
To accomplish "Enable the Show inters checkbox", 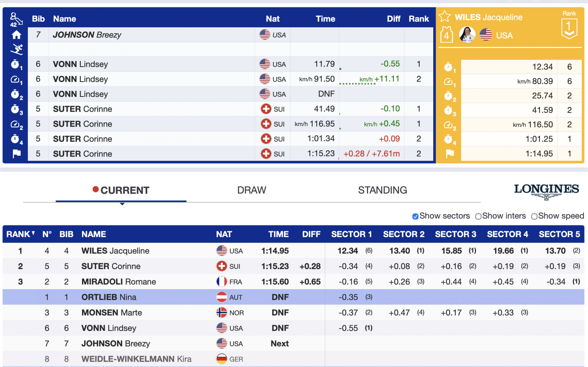I will [478, 216].
